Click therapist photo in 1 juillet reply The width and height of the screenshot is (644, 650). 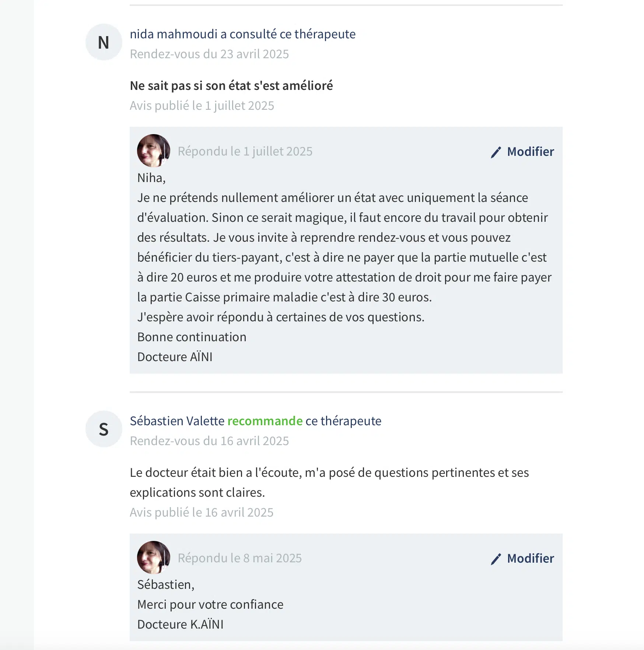(154, 151)
